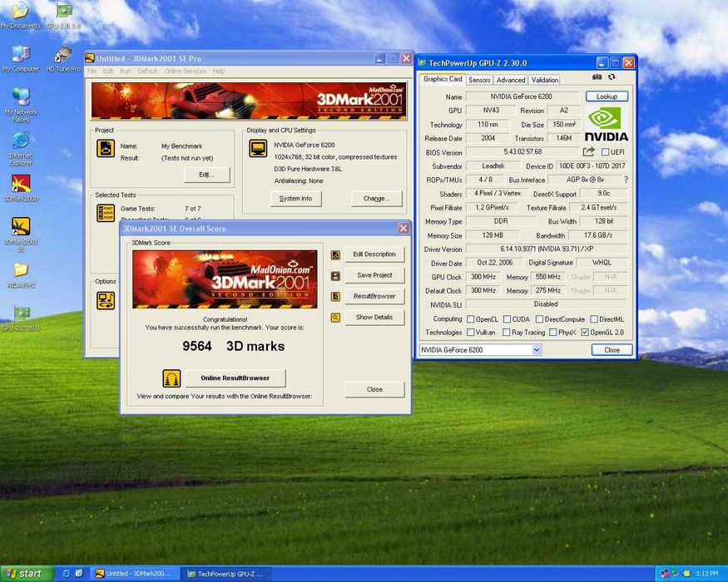Click the Online ResultBrowser podium icon
Image resolution: width=728 pixels, height=582 pixels.
tap(171, 378)
